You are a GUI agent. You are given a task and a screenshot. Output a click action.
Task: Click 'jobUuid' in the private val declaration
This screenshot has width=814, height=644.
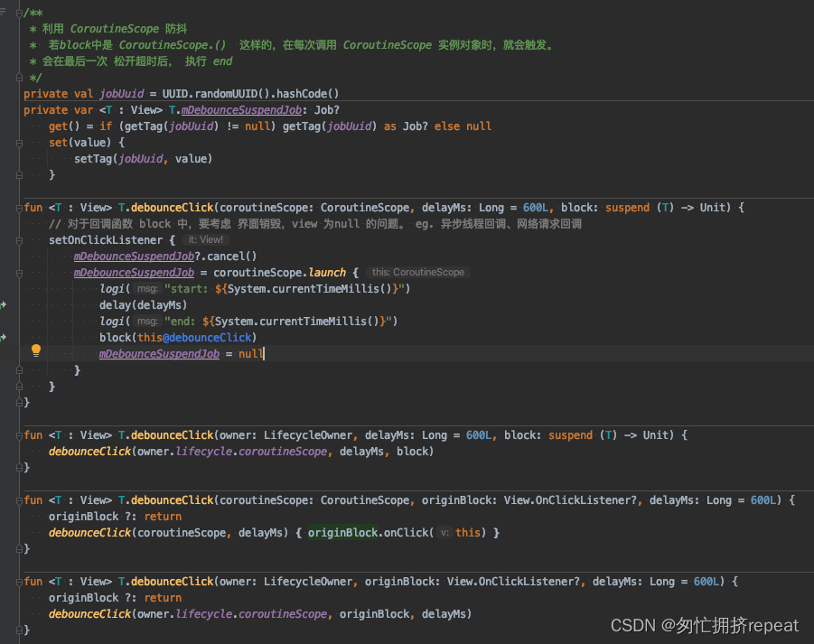pyautogui.click(x=121, y=94)
